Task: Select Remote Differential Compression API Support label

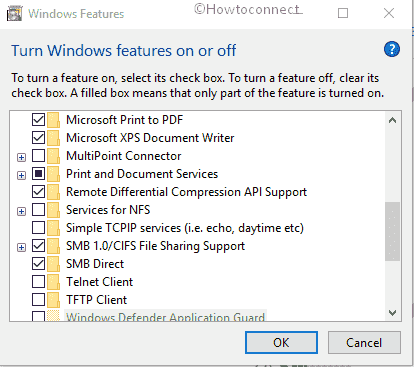Action: tap(186, 192)
